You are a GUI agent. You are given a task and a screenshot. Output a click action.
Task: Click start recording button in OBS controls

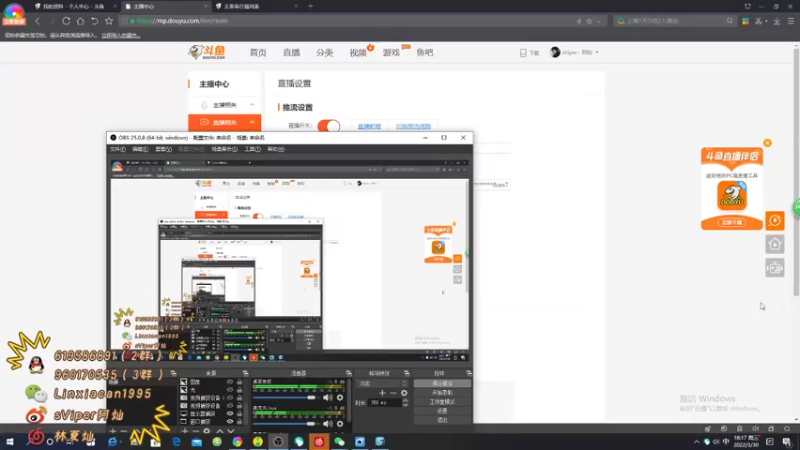[x=442, y=392]
